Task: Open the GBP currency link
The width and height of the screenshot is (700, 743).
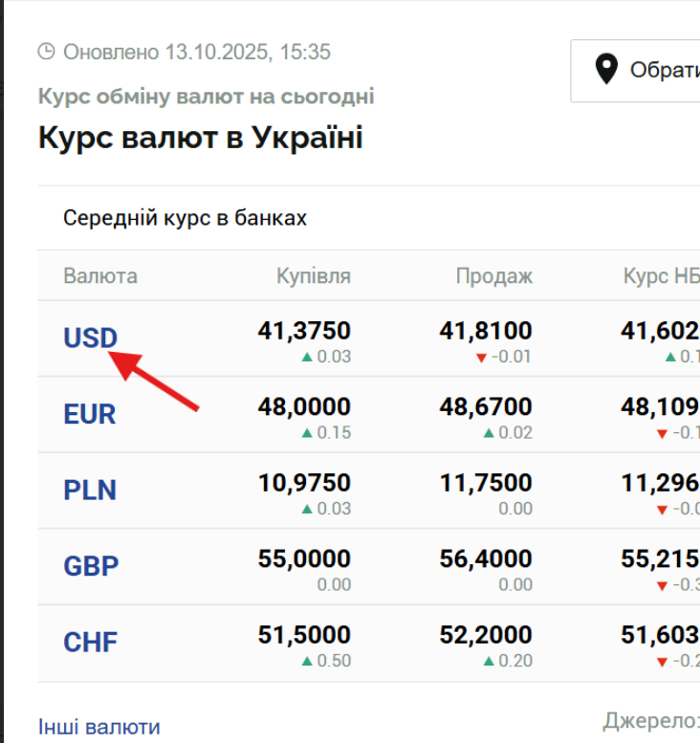Action: click(91, 566)
